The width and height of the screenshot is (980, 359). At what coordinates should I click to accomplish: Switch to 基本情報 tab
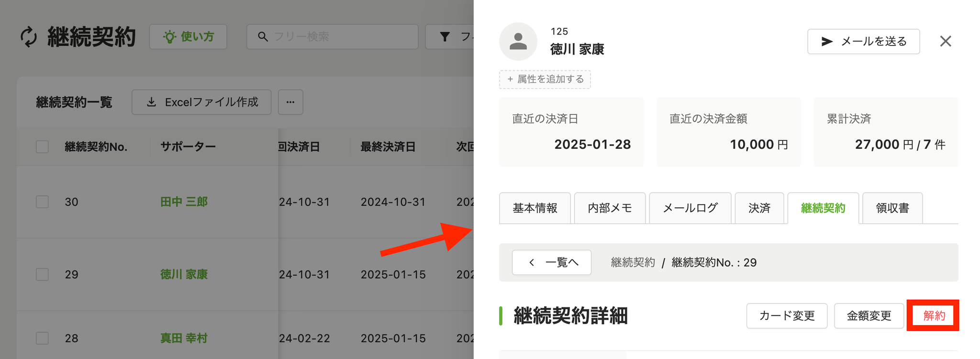(x=535, y=208)
